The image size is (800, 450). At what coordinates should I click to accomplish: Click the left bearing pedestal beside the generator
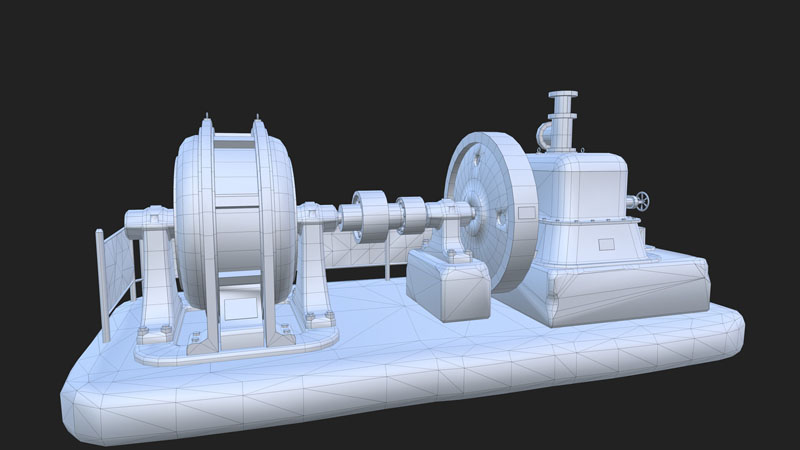point(153,260)
